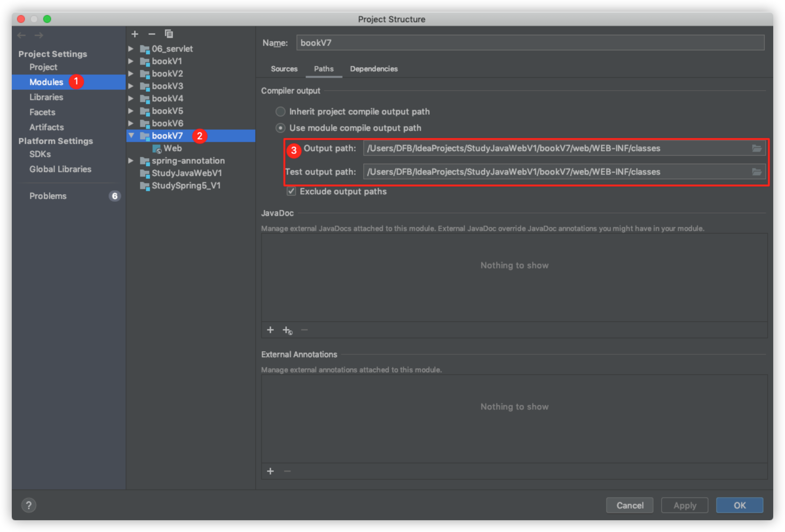Expand the spring-annotation module
This screenshot has height=532, width=785.
tap(131, 161)
